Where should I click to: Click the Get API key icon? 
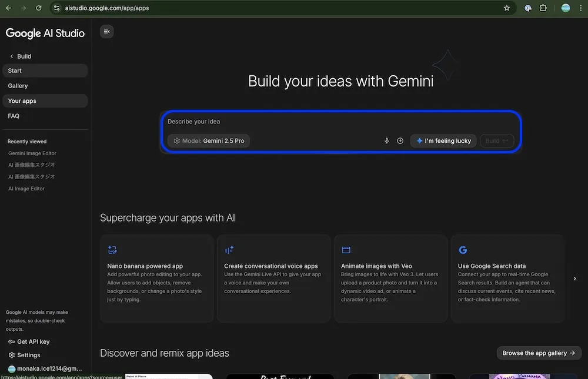pos(12,342)
